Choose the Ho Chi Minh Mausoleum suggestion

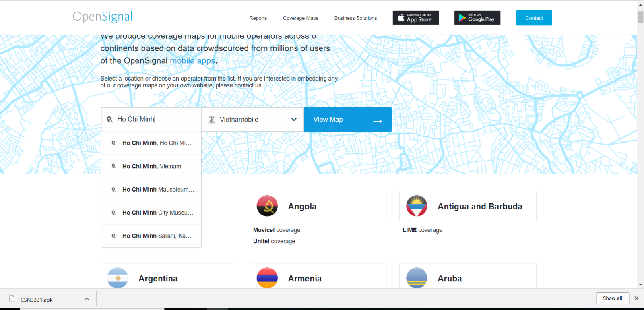click(x=158, y=190)
